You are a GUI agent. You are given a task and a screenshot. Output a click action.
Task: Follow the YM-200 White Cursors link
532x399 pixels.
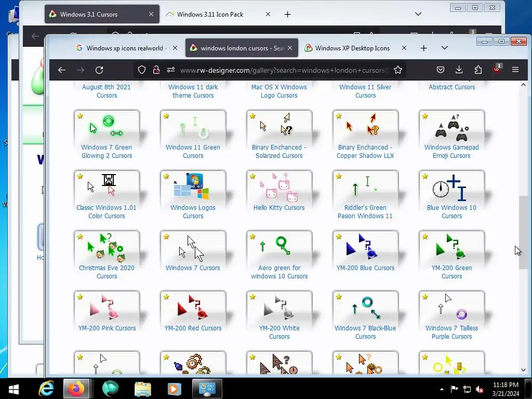pyautogui.click(x=279, y=332)
